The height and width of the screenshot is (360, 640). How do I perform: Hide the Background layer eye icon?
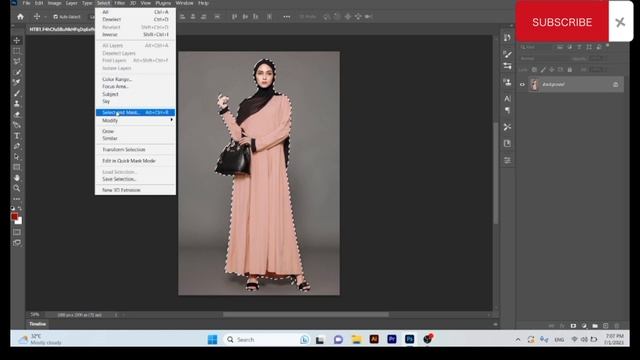coord(522,84)
